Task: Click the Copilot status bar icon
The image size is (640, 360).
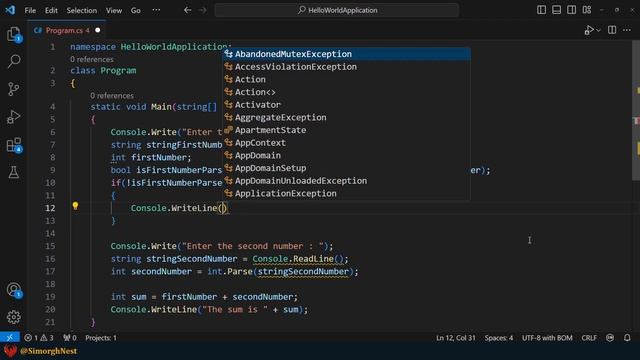Action: point(610,338)
